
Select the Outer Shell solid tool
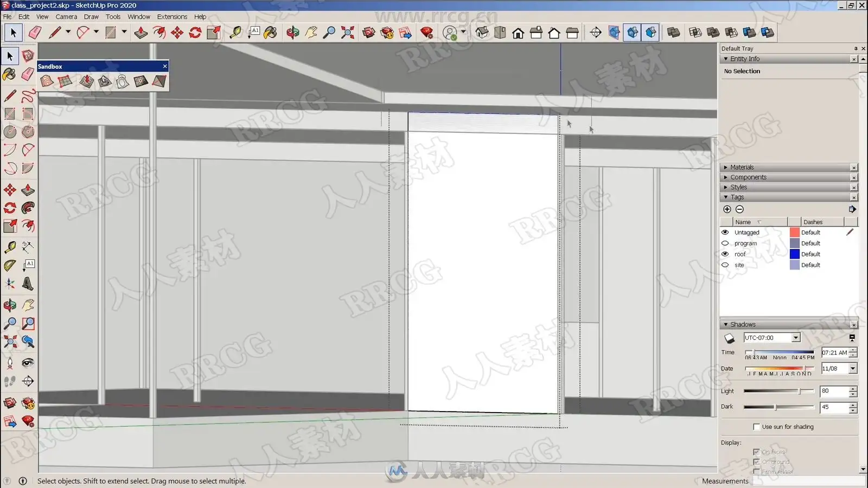point(673,33)
